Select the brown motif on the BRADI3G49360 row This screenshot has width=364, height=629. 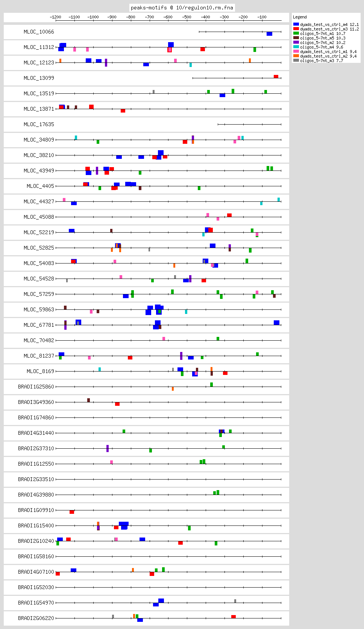point(89,400)
